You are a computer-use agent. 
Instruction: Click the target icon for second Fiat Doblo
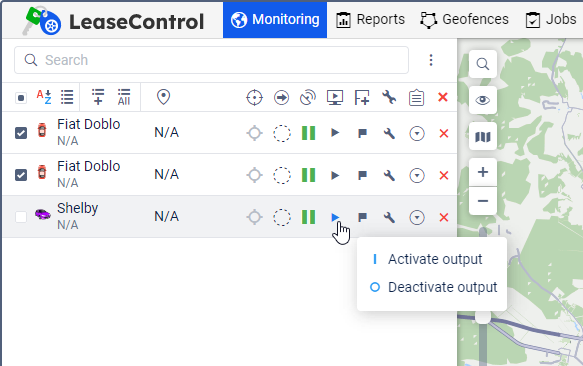click(254, 175)
